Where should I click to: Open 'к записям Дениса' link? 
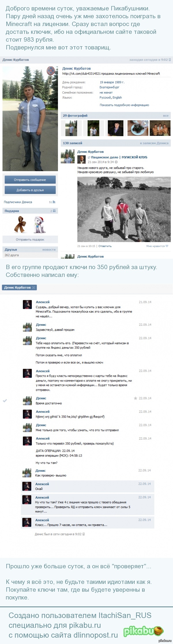[x=154, y=143]
